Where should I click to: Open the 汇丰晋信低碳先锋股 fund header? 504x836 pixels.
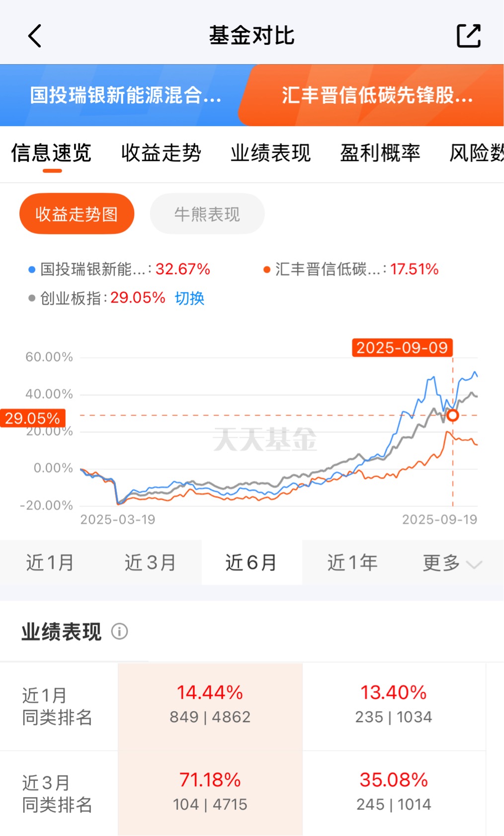377,95
